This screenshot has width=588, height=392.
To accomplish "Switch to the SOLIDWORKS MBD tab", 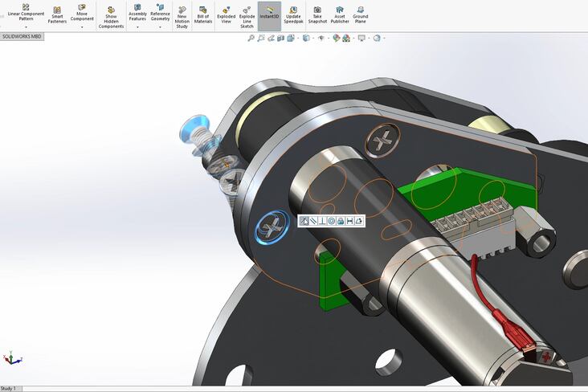I will tap(22, 36).
